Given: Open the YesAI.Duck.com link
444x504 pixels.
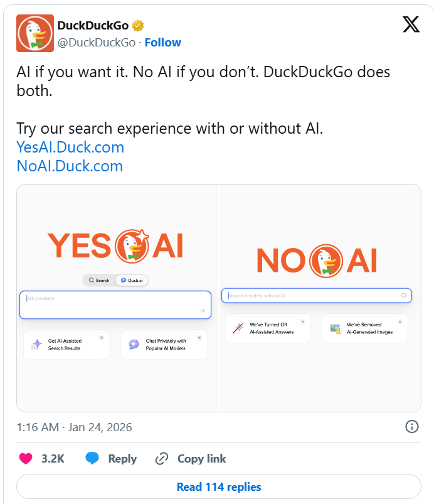Looking at the screenshot, I should (x=70, y=147).
